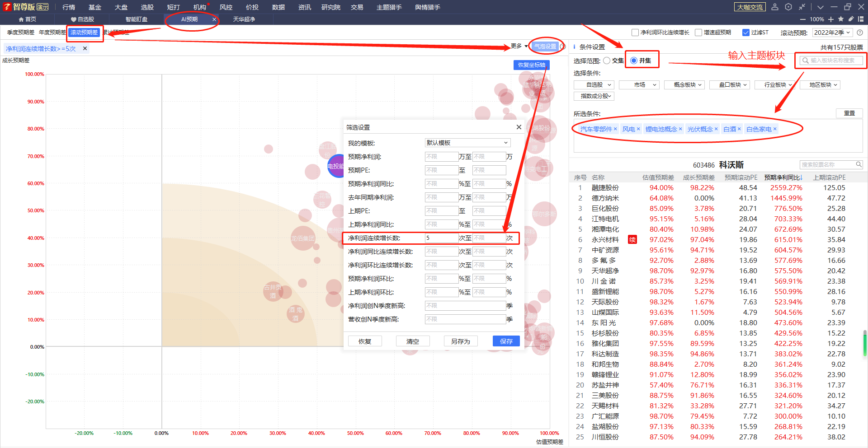Open the 自选股 heart tab
Viewport: 868px width, 448px height.
pos(82,19)
